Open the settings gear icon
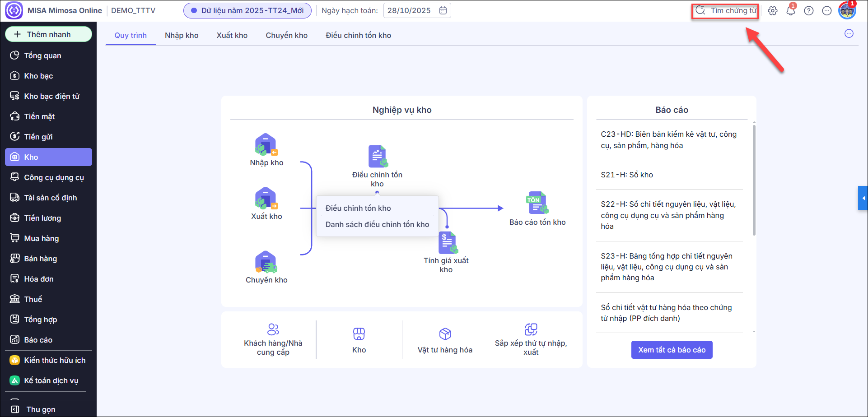Viewport: 868px width, 417px height. [x=773, y=11]
